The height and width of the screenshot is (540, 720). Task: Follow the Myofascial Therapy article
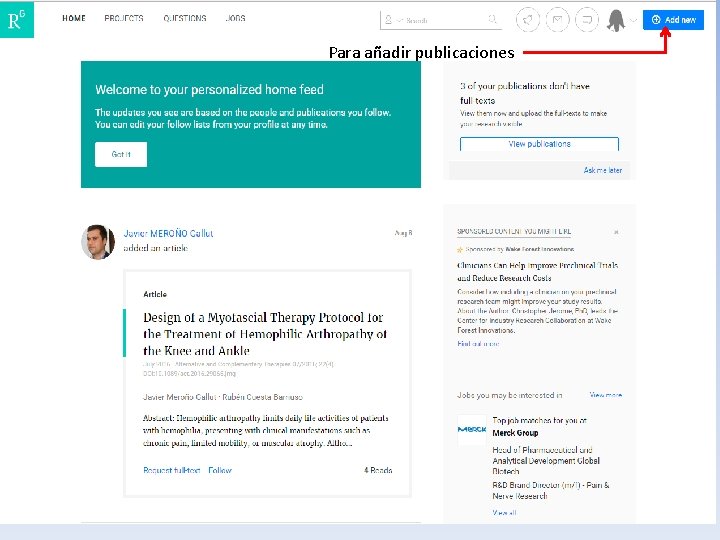pos(220,470)
